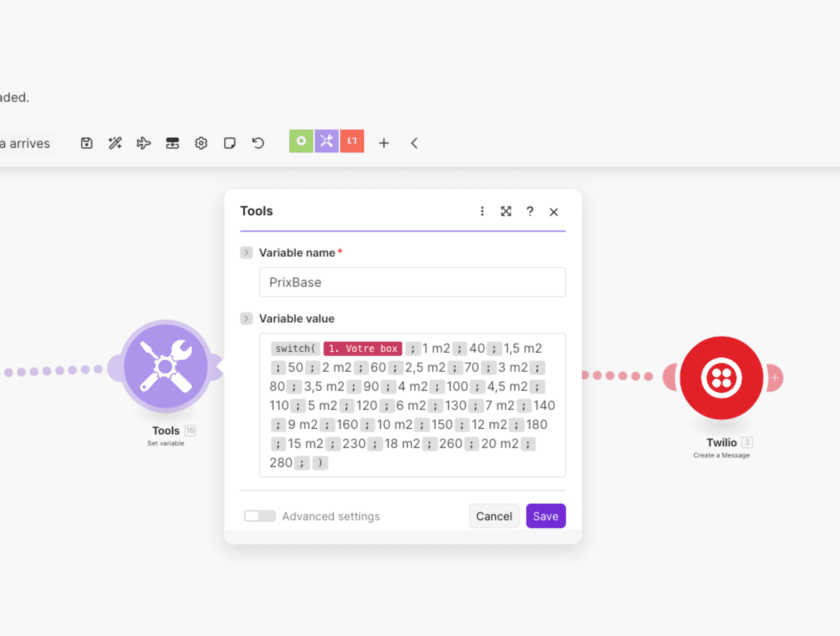Open the Tools dialog three-dot menu

click(x=482, y=211)
